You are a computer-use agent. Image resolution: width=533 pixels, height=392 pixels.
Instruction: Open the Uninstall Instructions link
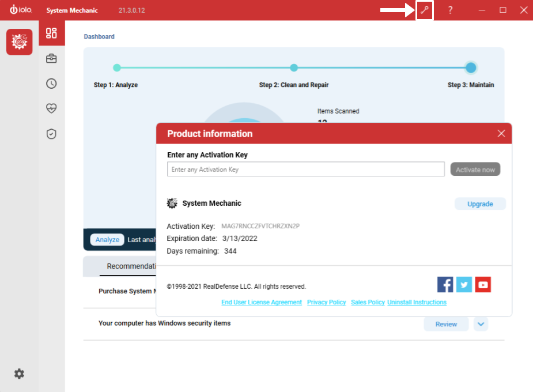[x=417, y=302]
